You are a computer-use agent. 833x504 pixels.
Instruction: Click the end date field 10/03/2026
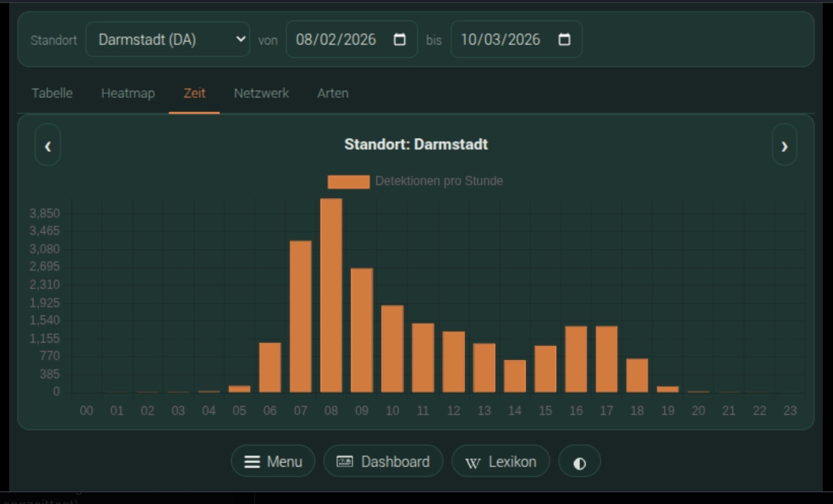tap(500, 40)
